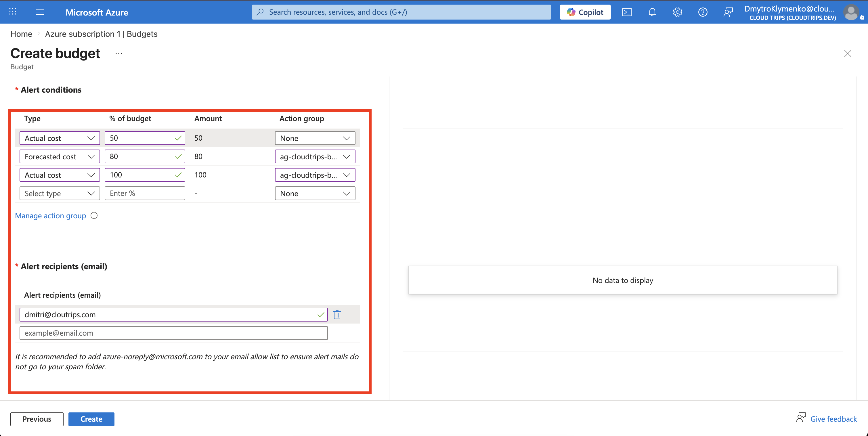Click the Previous button
The image size is (868, 436).
tap(37, 419)
